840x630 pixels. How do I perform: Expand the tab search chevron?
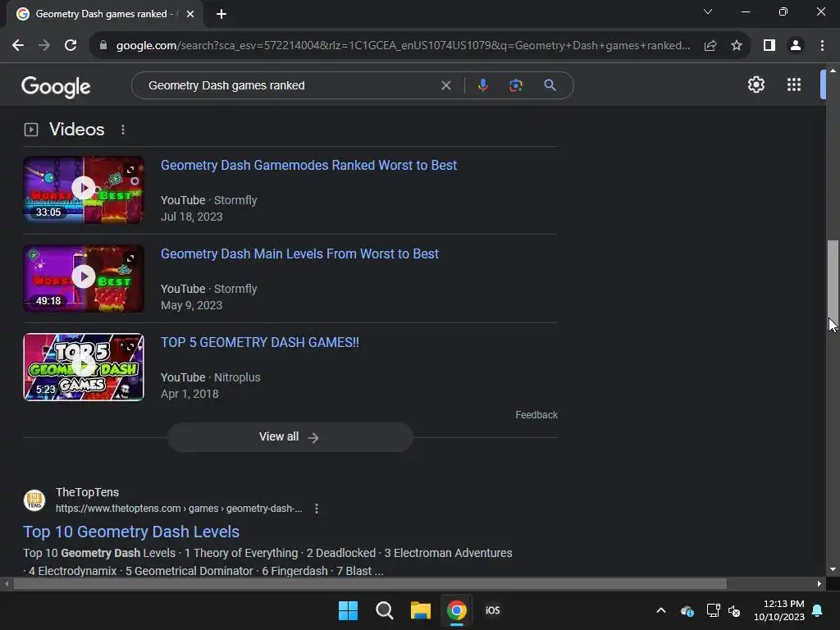point(708,11)
